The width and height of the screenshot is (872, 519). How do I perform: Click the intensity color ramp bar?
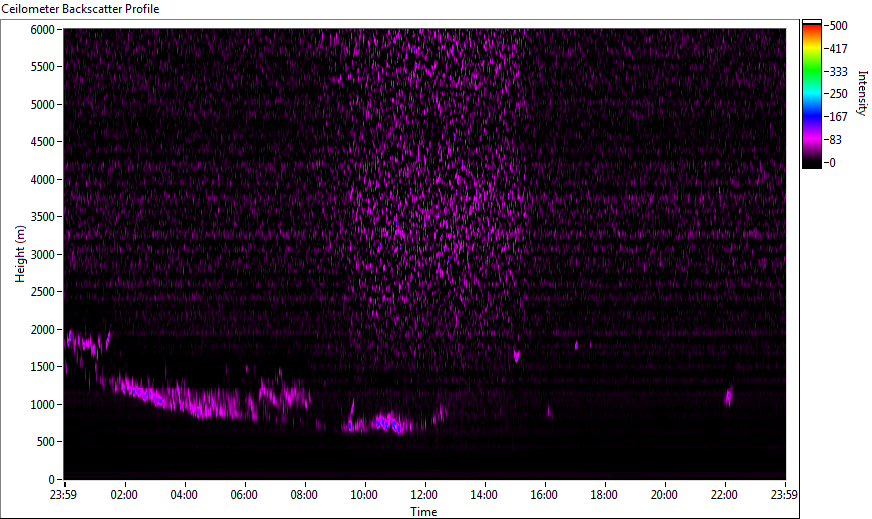811,94
